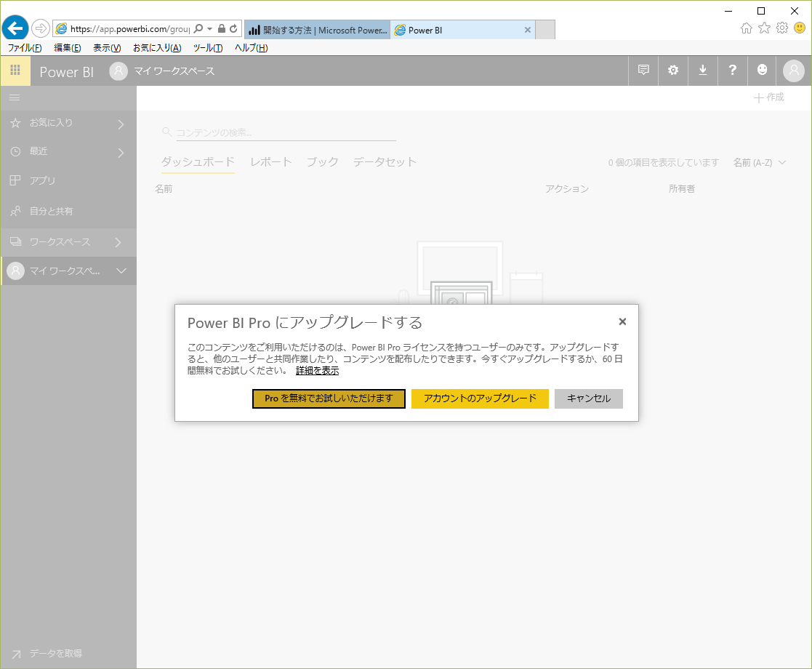Click the マイ ワークスペース avatar in sidebar

pyautogui.click(x=15, y=271)
